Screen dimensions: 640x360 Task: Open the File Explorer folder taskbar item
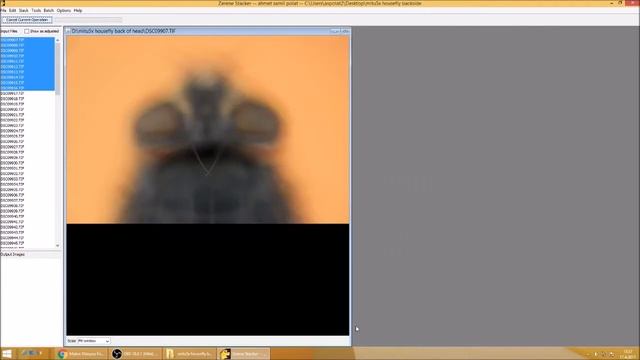tap(189, 353)
